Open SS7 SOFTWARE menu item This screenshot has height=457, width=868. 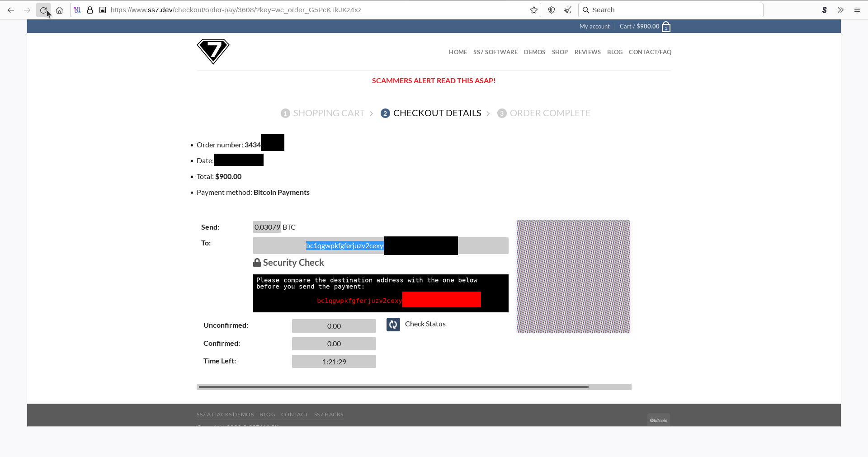(x=495, y=52)
